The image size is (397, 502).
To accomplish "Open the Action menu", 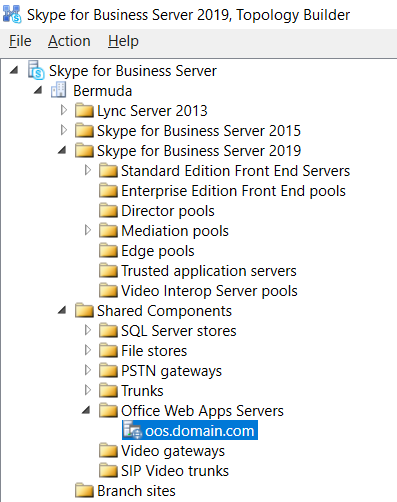I will (x=69, y=41).
